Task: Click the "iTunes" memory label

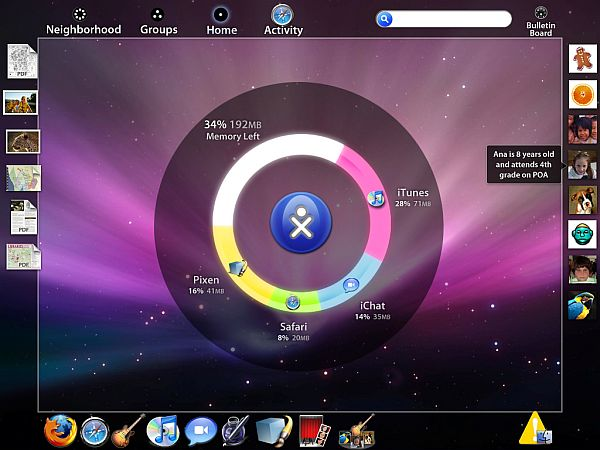Action: [x=413, y=192]
